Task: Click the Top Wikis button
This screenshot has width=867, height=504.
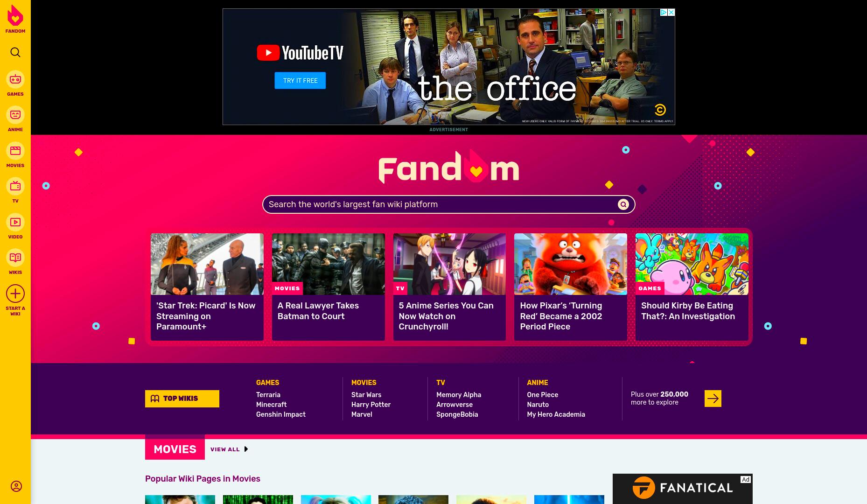Action: point(182,399)
